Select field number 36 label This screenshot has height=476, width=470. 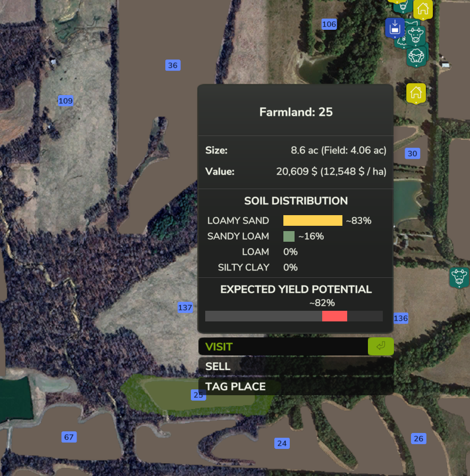click(172, 65)
